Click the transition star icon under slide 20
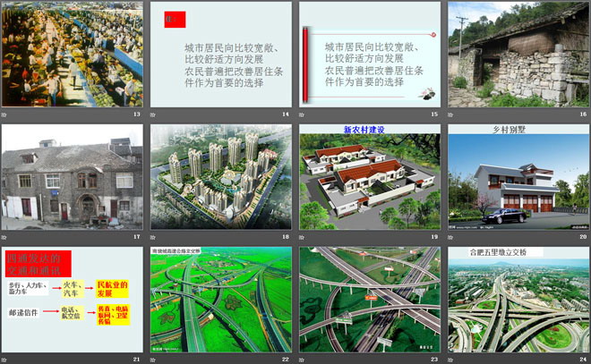Screen dimensions: 591x364 (x=450, y=237)
